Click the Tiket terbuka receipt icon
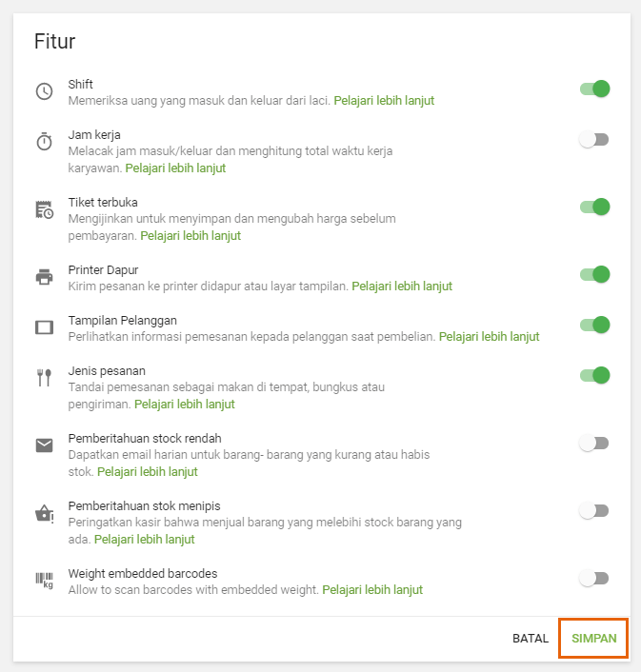 (44, 210)
